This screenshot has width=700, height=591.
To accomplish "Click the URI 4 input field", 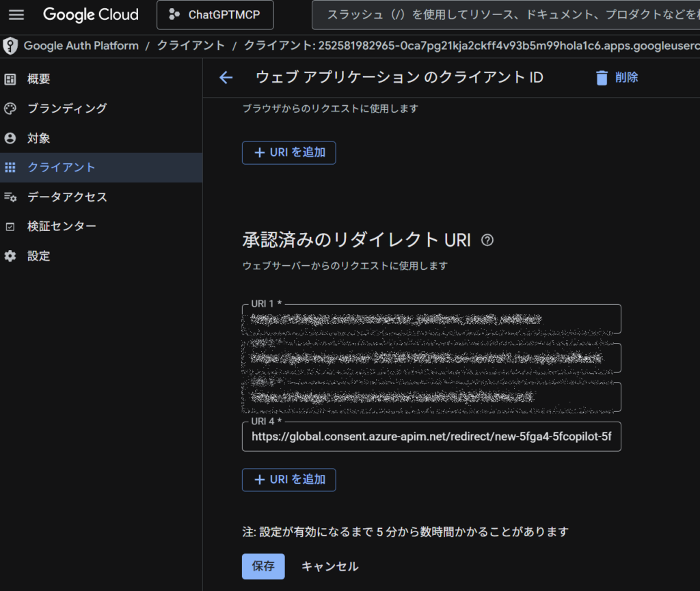I will pos(431,437).
